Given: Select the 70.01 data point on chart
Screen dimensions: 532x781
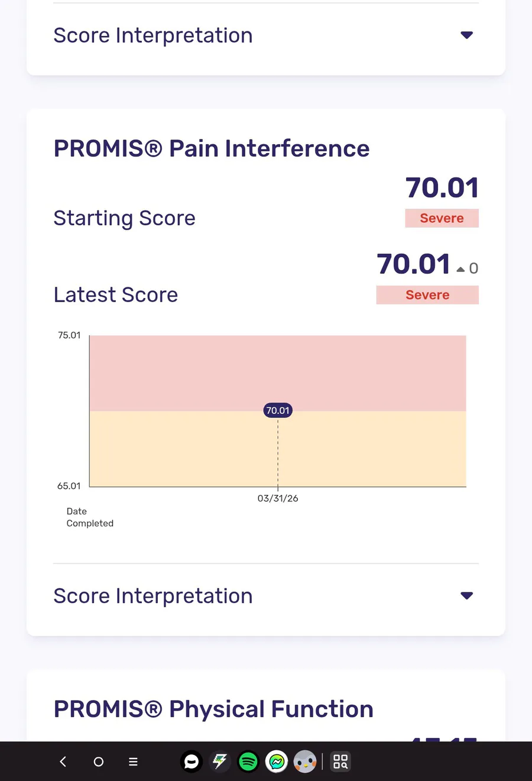Looking at the screenshot, I should 278,410.
